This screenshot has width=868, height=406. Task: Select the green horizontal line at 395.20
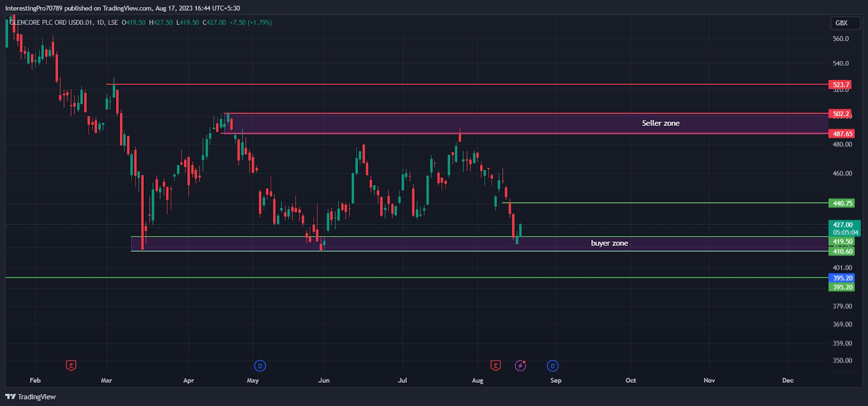(417, 277)
